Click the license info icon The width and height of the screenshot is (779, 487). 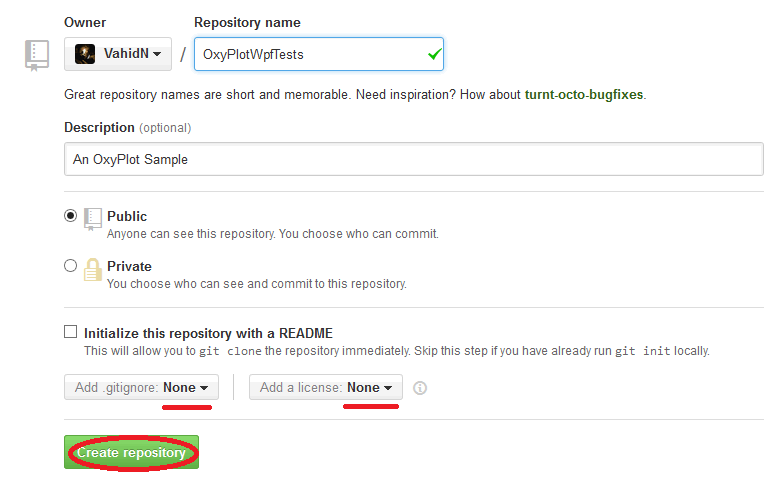click(420, 388)
